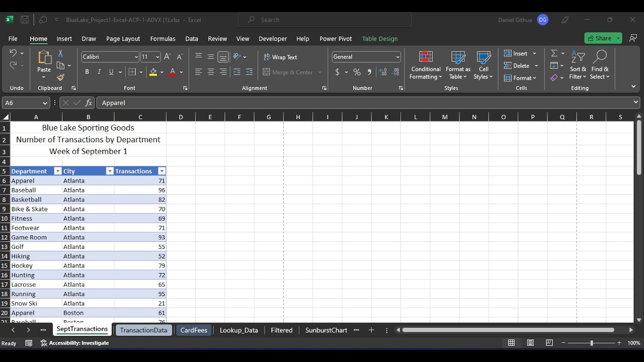The height and width of the screenshot is (362, 644).
Task: Open the General number format dropdown
Action: tap(397, 57)
